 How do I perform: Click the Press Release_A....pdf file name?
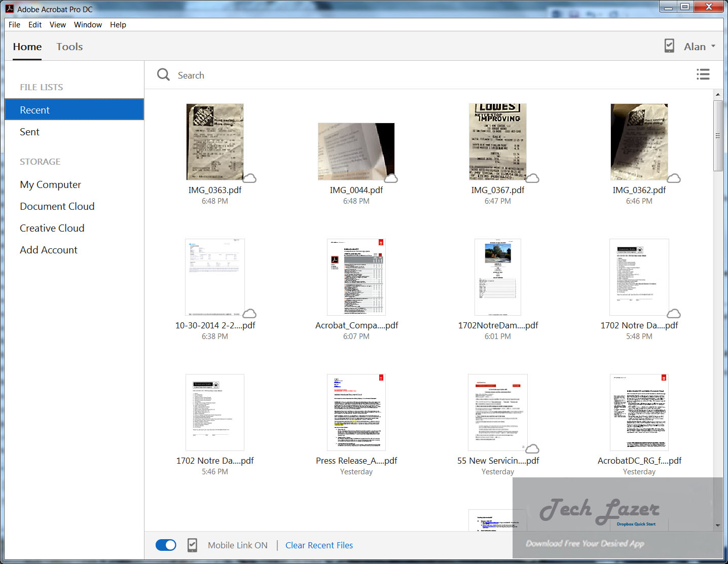click(356, 461)
